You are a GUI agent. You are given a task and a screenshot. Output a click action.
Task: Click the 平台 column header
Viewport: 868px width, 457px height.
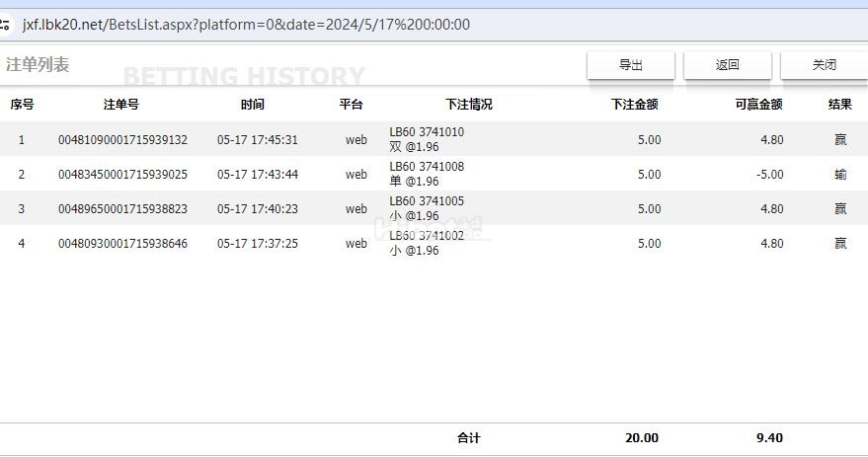[351, 104]
